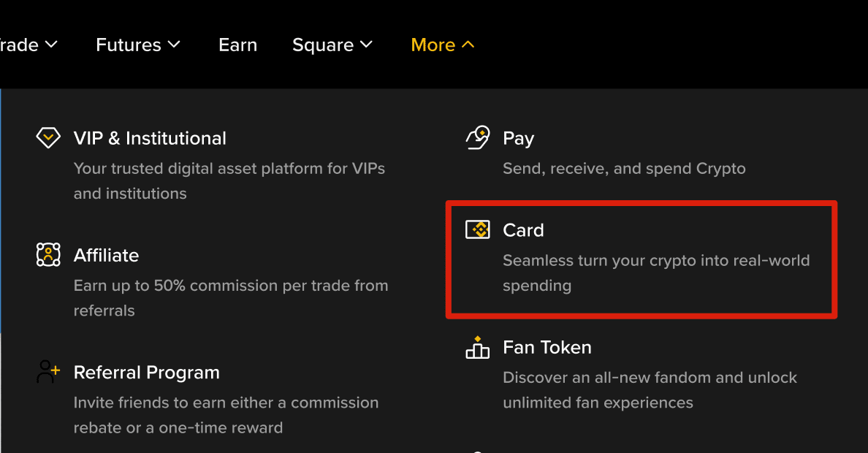
Task: Open the Pay title link
Action: (518, 138)
